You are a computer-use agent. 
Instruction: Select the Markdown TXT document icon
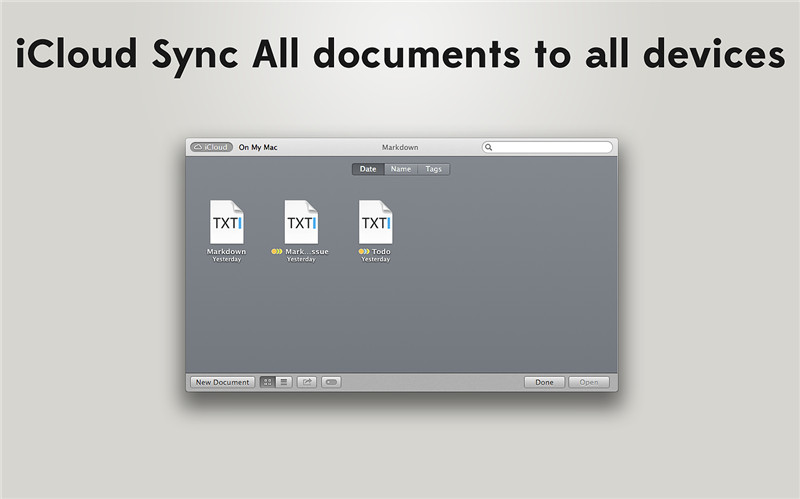[x=227, y=222]
